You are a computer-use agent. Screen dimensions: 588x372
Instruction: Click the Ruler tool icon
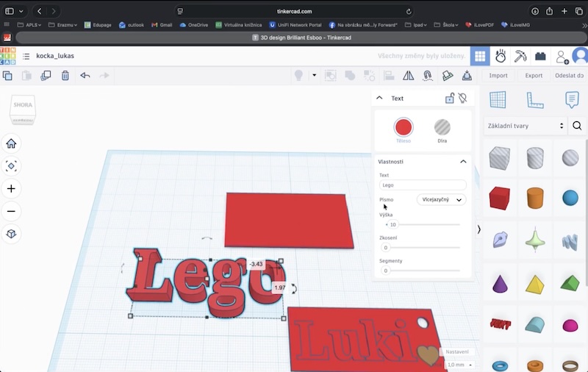tap(535, 100)
